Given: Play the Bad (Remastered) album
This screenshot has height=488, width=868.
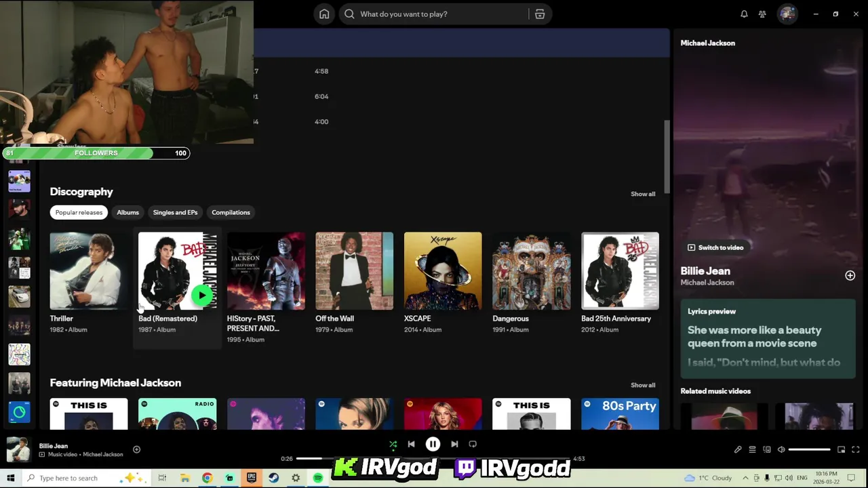Looking at the screenshot, I should 202,295.
